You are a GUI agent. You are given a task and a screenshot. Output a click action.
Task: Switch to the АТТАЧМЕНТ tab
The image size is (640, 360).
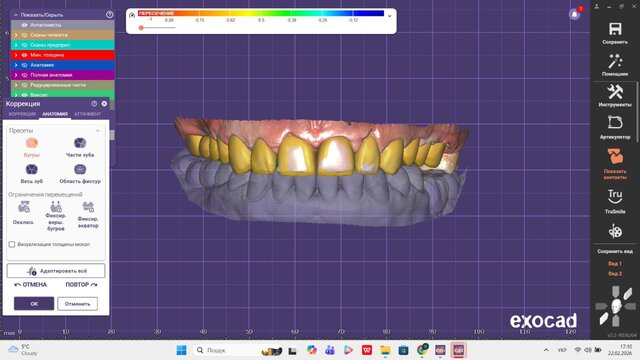pos(87,114)
